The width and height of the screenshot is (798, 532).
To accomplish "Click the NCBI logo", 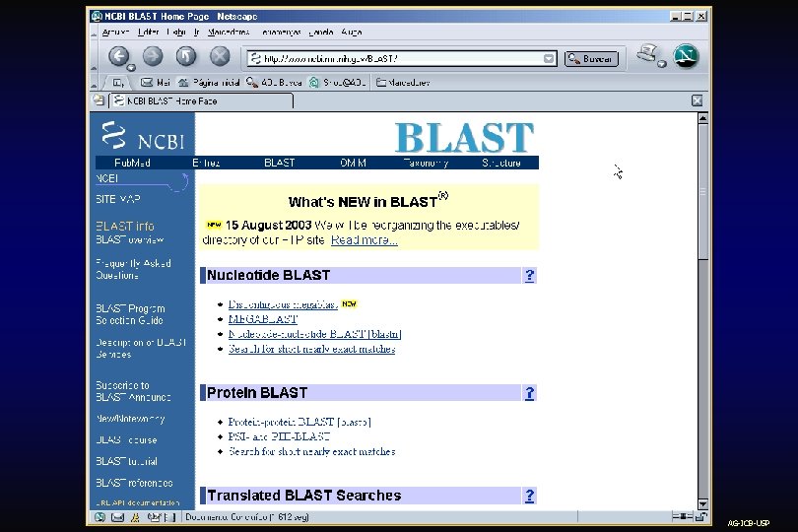I will pyautogui.click(x=143, y=135).
